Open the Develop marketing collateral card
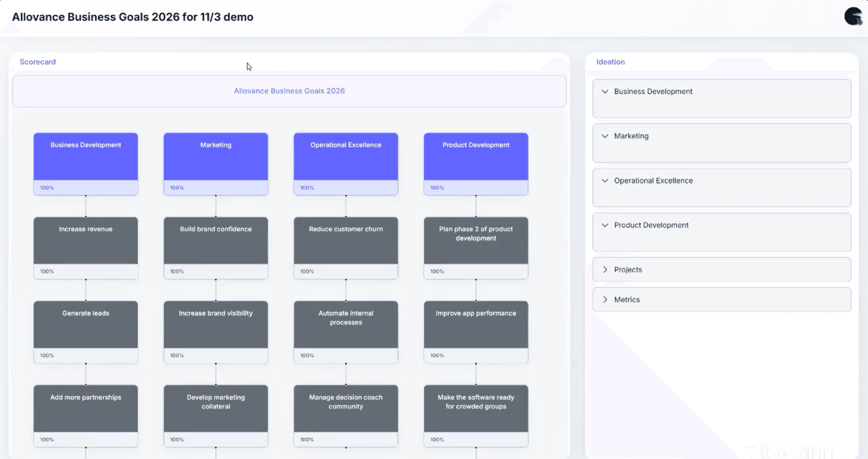 216,408
